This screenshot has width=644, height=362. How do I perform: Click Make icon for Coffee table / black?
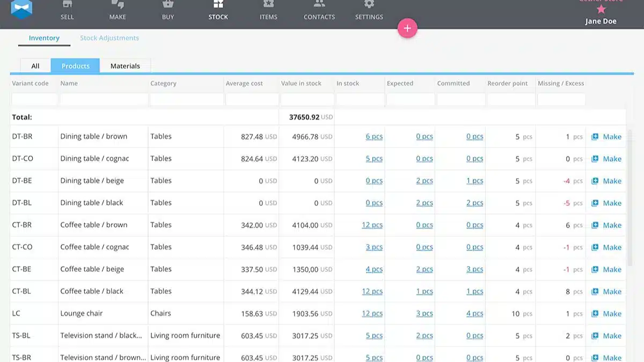tap(595, 292)
